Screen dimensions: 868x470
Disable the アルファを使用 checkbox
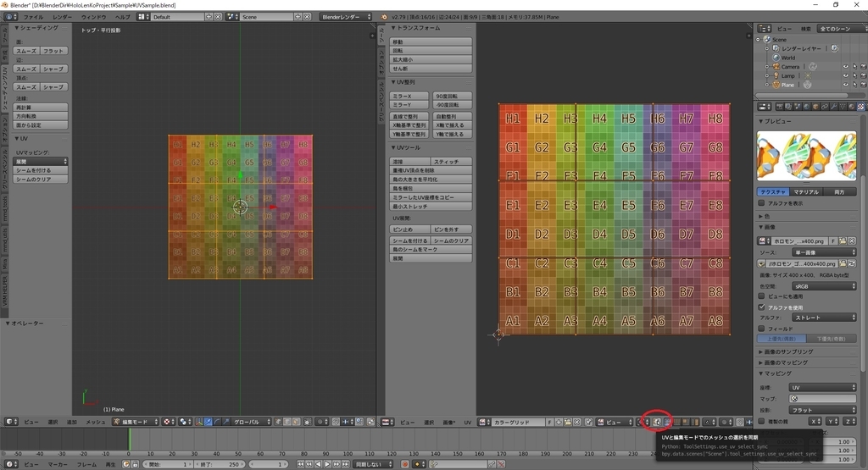(762, 307)
